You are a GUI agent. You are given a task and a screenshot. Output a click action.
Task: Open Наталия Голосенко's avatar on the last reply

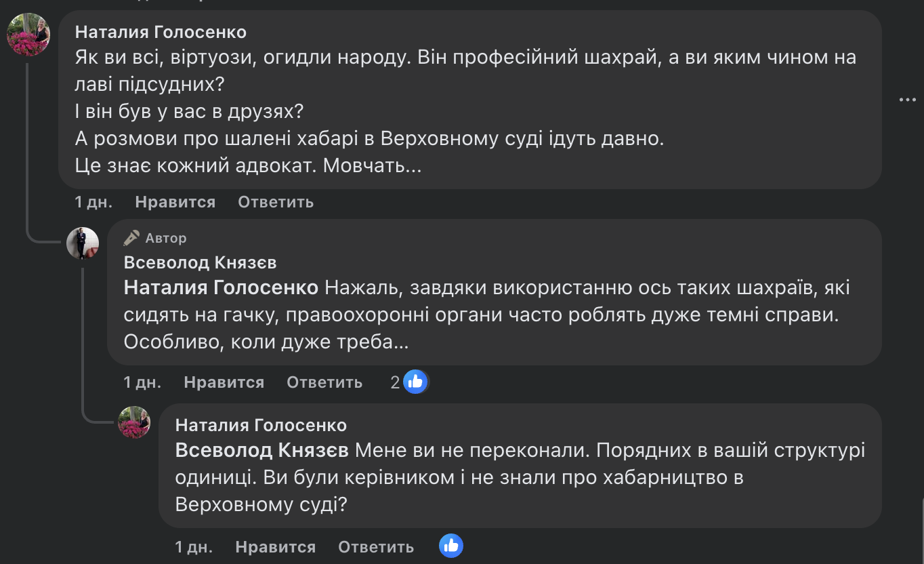pos(134,422)
